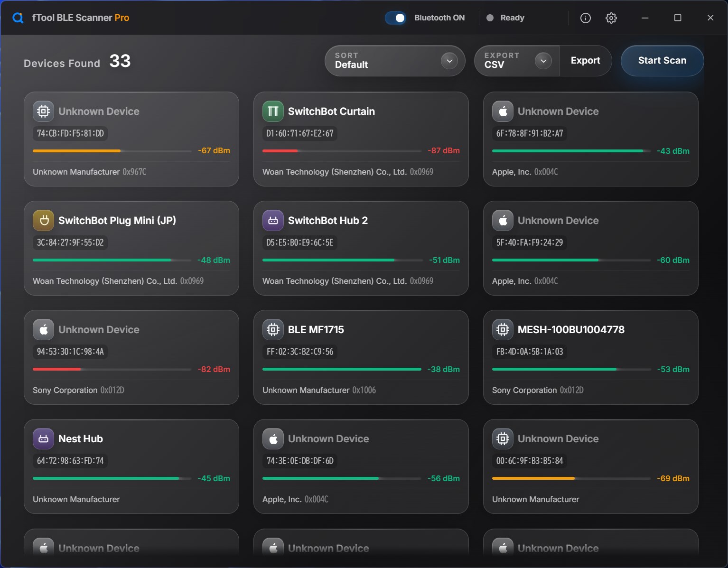Click the BLE MF1715 device name

[316, 330]
